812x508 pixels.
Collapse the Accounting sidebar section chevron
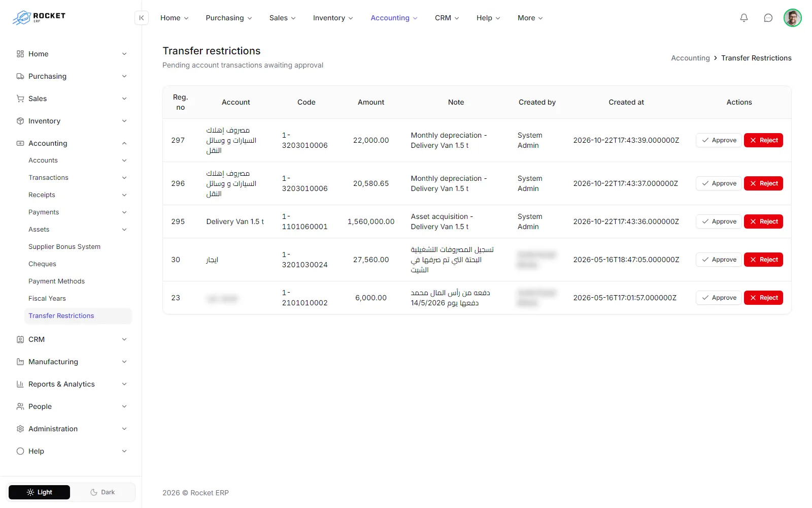click(x=124, y=143)
